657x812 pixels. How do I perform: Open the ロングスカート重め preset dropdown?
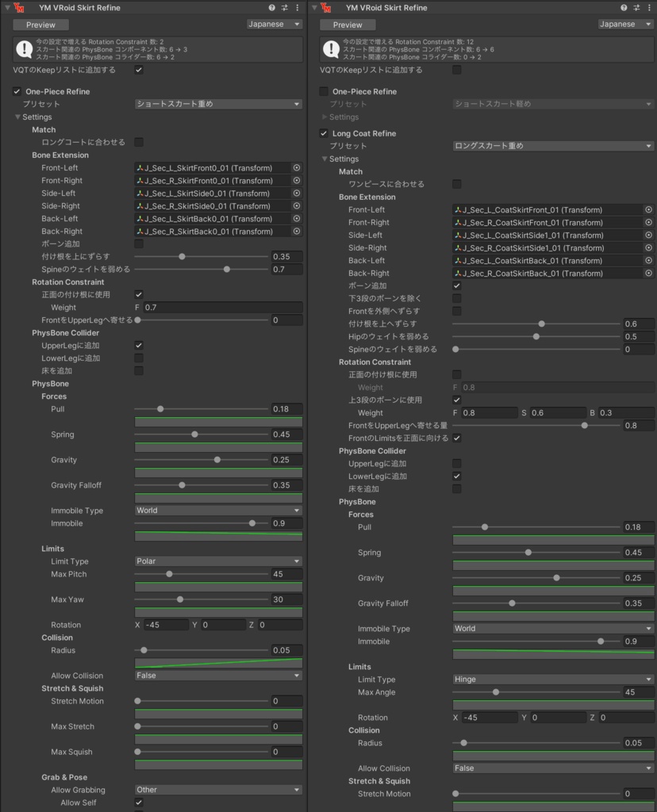pyautogui.click(x=553, y=146)
